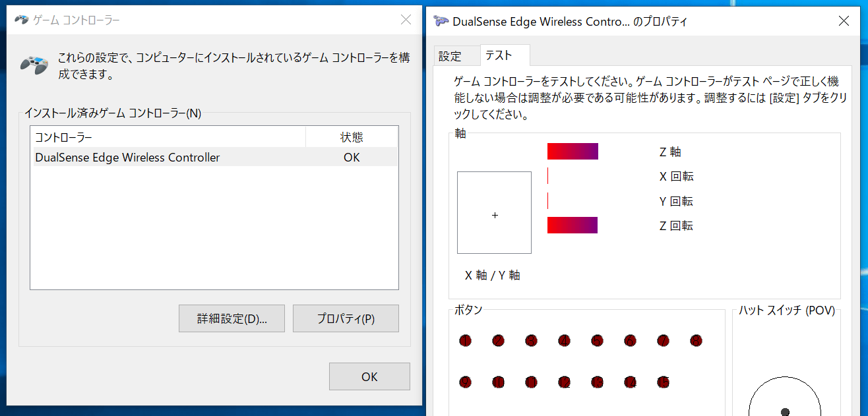The image size is (868, 416).
Task: Click the プロパティ(P) button
Action: tap(346, 318)
